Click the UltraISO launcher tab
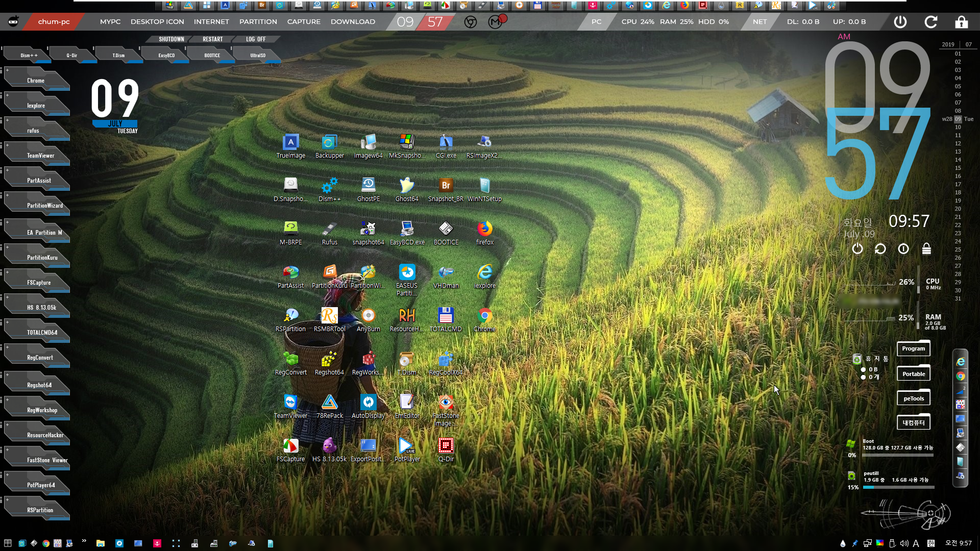 [x=258, y=55]
